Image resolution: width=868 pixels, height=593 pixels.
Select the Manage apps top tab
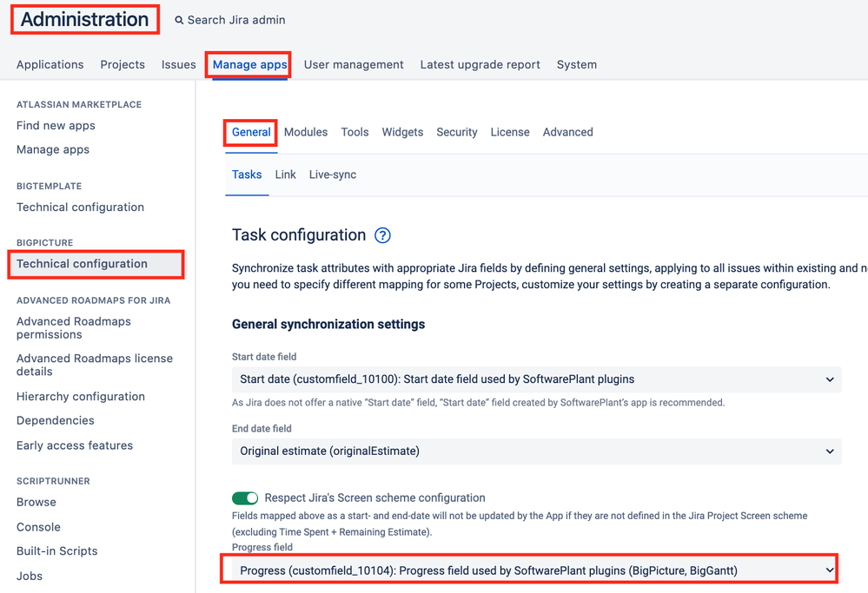(249, 65)
